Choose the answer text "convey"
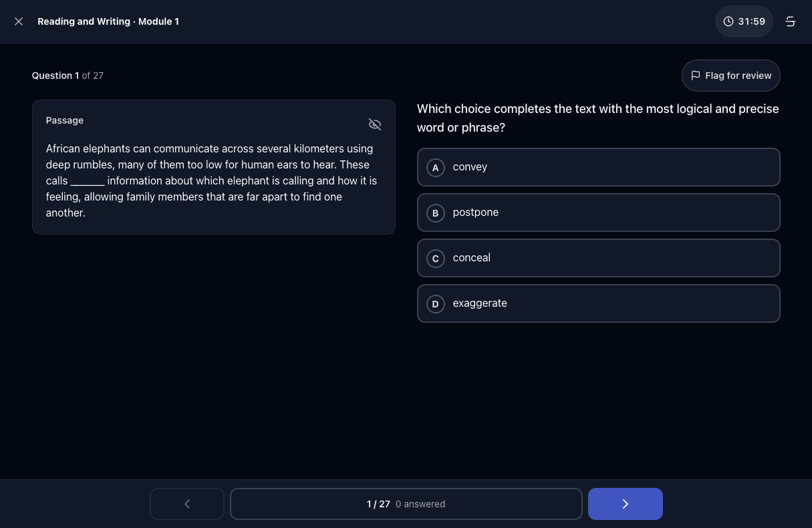This screenshot has height=528, width=812. (470, 167)
